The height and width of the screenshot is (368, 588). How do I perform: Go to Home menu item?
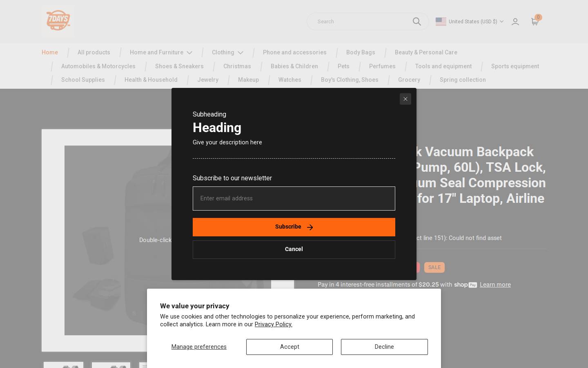(50, 52)
